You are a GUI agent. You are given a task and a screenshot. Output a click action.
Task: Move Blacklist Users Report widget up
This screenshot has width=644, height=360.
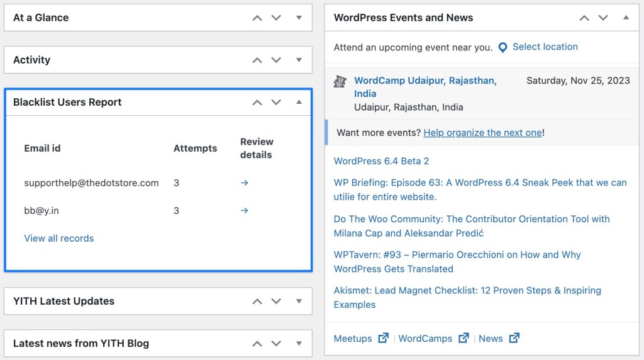point(257,102)
